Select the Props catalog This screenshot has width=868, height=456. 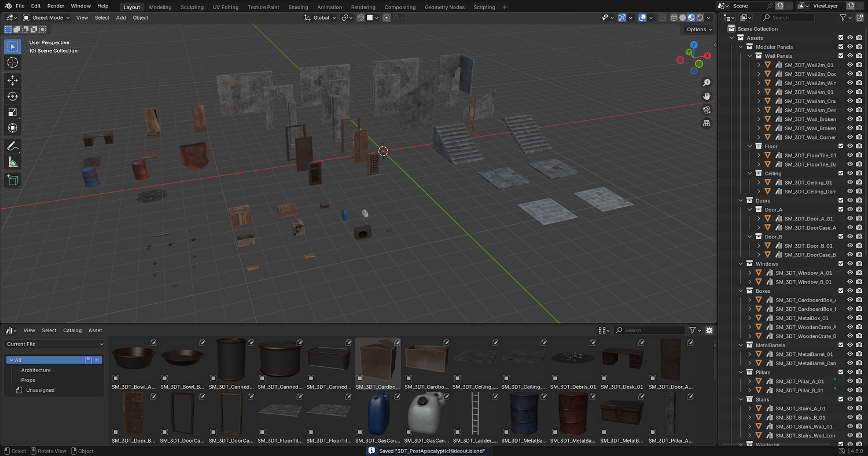pos(28,380)
